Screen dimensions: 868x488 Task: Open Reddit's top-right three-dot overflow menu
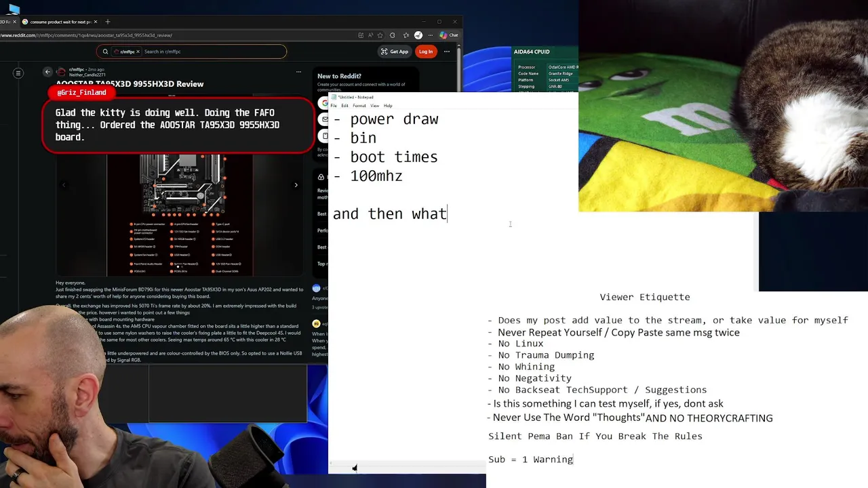pyautogui.click(x=447, y=52)
